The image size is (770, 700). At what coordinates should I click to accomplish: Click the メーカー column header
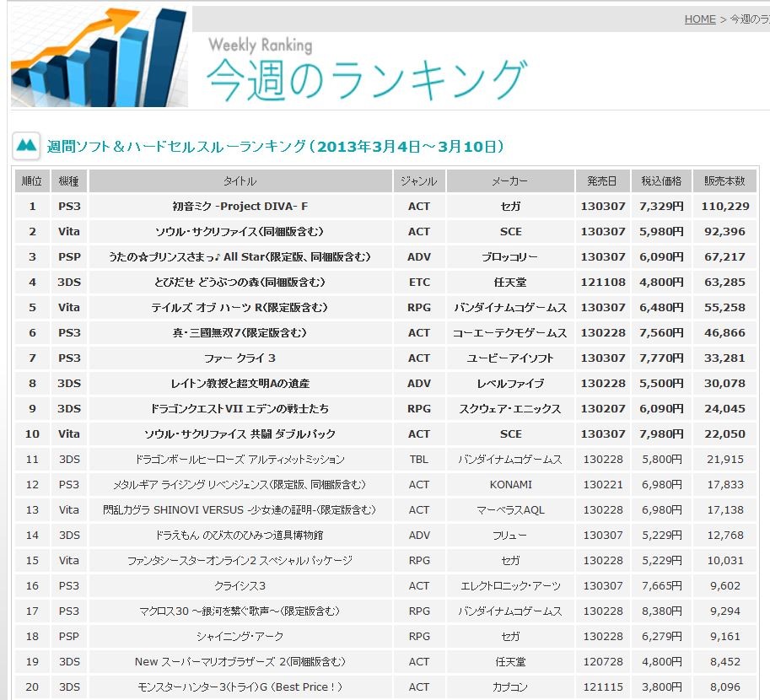(x=510, y=180)
